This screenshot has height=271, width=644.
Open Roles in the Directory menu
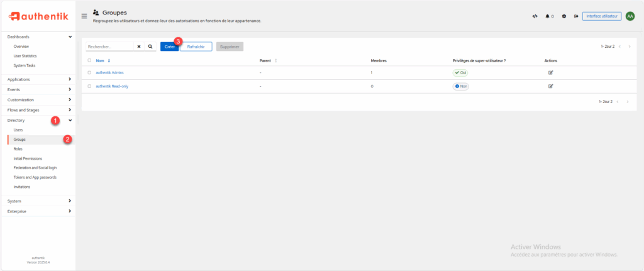pyautogui.click(x=18, y=149)
